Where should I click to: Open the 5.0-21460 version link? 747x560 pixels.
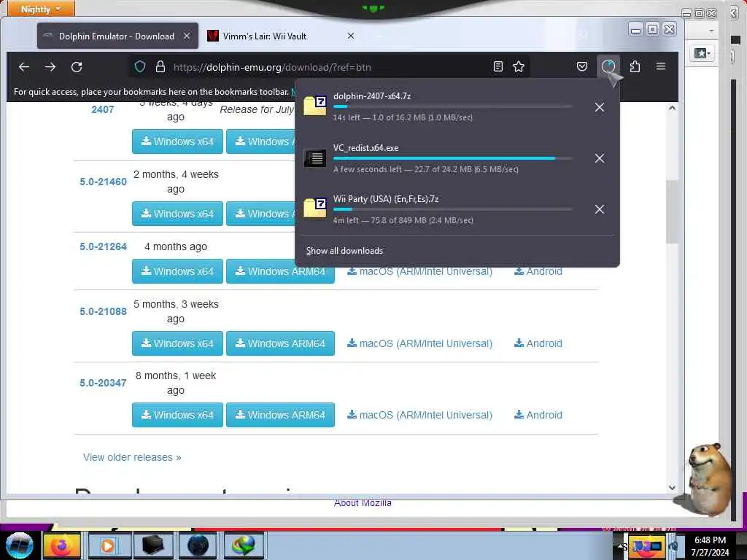pyautogui.click(x=103, y=182)
